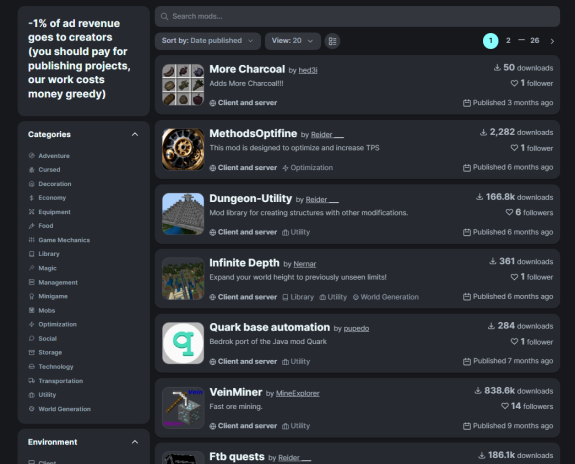Screen dimensions: 575x464
Task: Filter by the Storage category
Action: (x=45, y=352)
